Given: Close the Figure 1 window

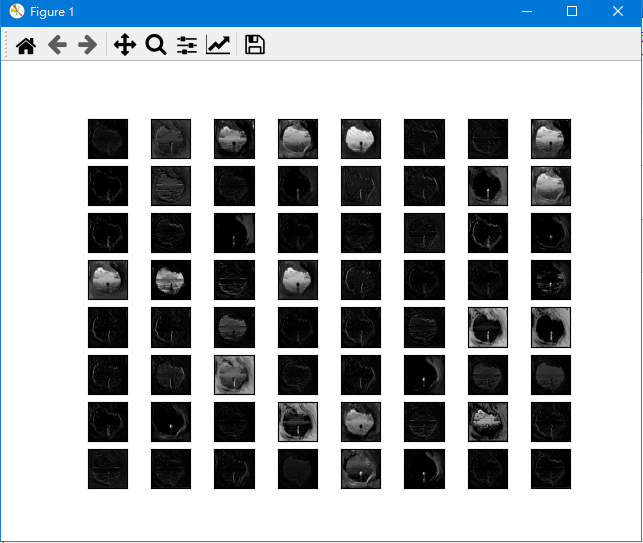Looking at the screenshot, I should [x=618, y=12].
